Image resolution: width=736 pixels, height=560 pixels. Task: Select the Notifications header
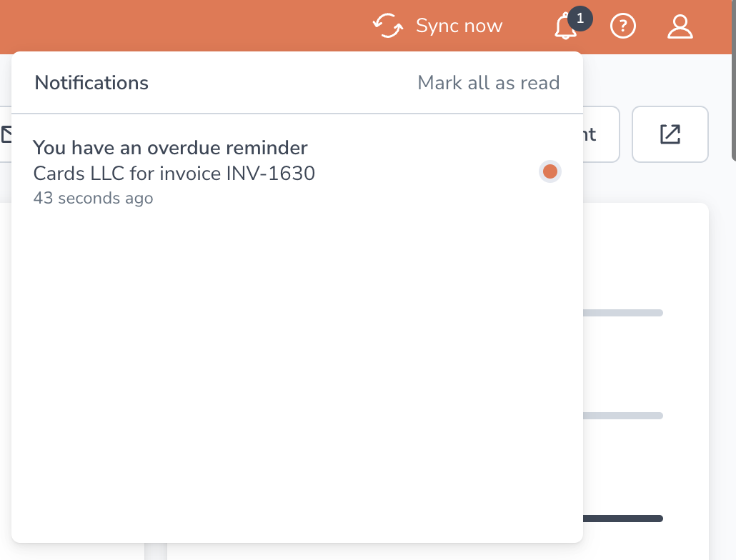point(91,82)
